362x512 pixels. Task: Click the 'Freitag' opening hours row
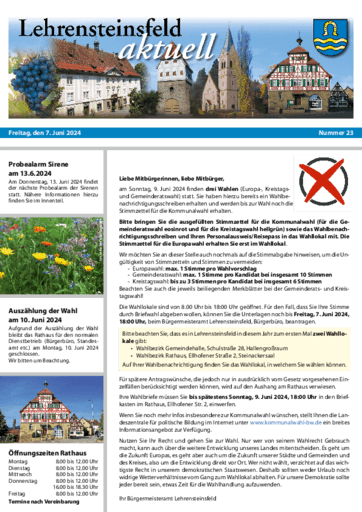[53, 494]
